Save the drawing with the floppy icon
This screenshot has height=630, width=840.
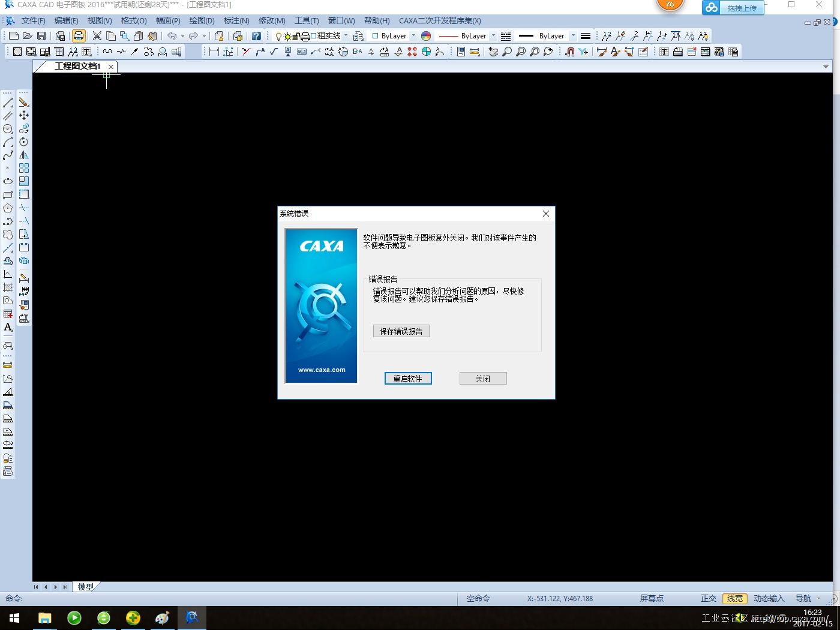tap(41, 36)
